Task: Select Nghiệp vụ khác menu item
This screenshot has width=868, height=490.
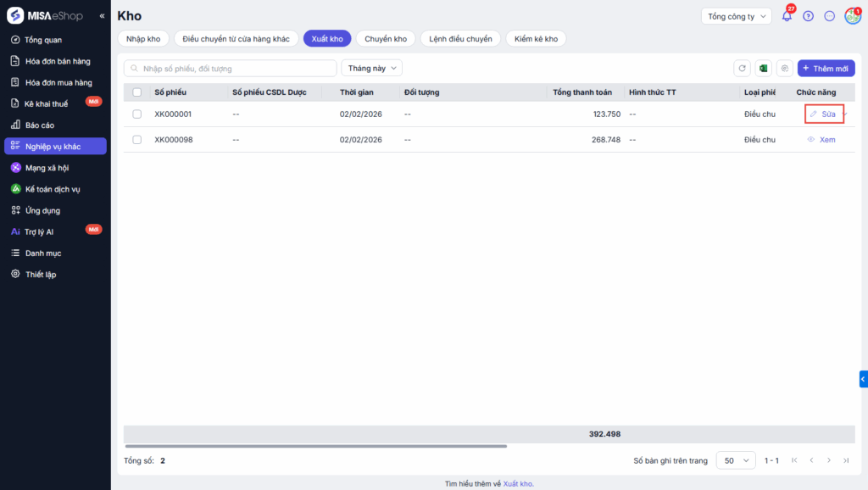Action: 55,146
